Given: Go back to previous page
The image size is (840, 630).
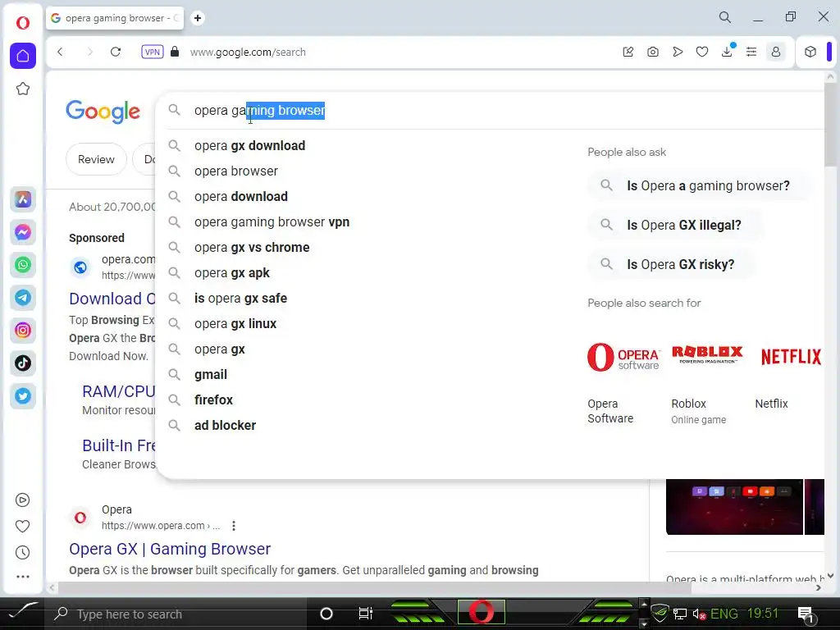Looking at the screenshot, I should point(60,52).
